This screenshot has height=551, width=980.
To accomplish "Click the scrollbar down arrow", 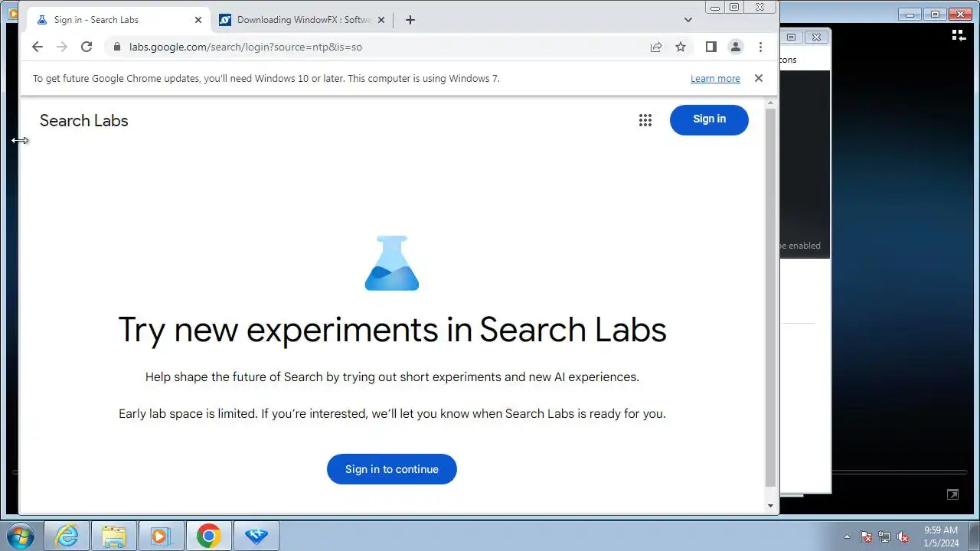I will (x=770, y=506).
